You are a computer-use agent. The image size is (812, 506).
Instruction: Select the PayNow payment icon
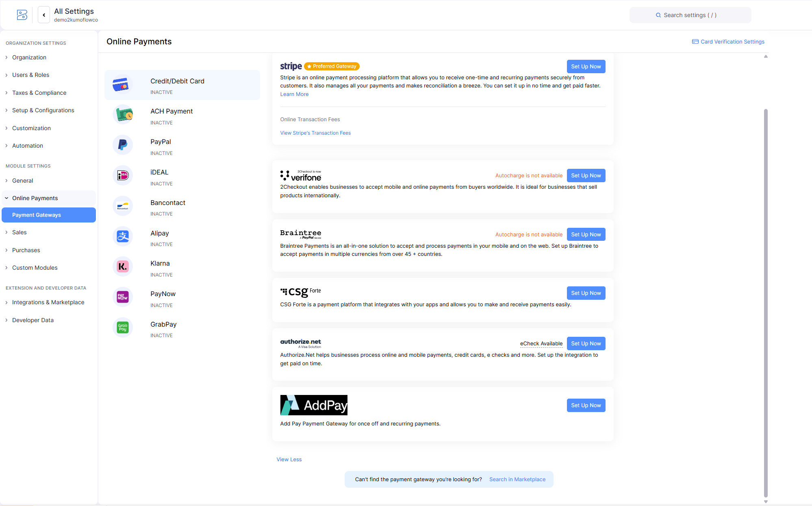(x=122, y=297)
